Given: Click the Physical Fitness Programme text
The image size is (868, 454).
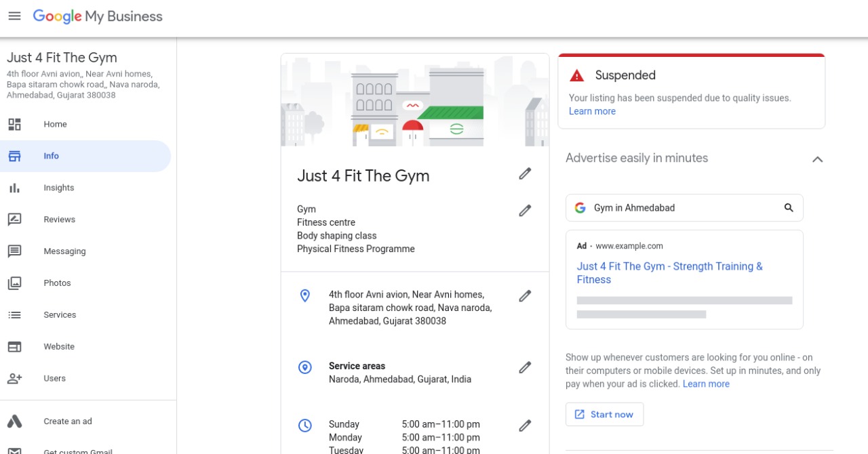Looking at the screenshot, I should (356, 249).
